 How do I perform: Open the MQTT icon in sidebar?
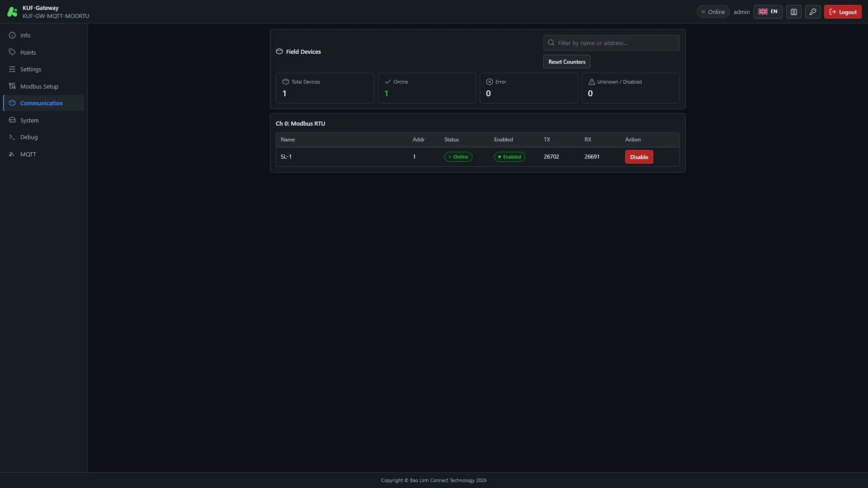pos(12,154)
